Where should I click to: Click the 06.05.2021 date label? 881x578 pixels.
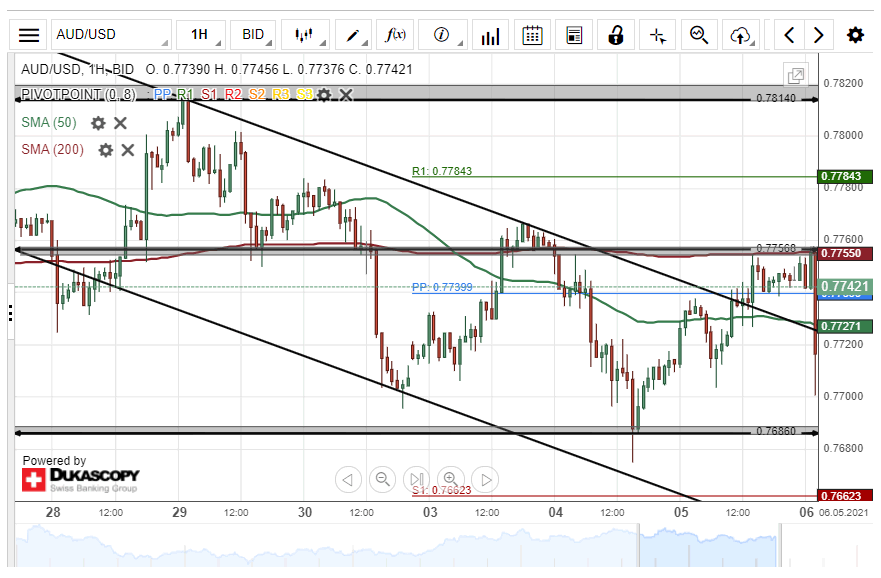pyautogui.click(x=844, y=512)
